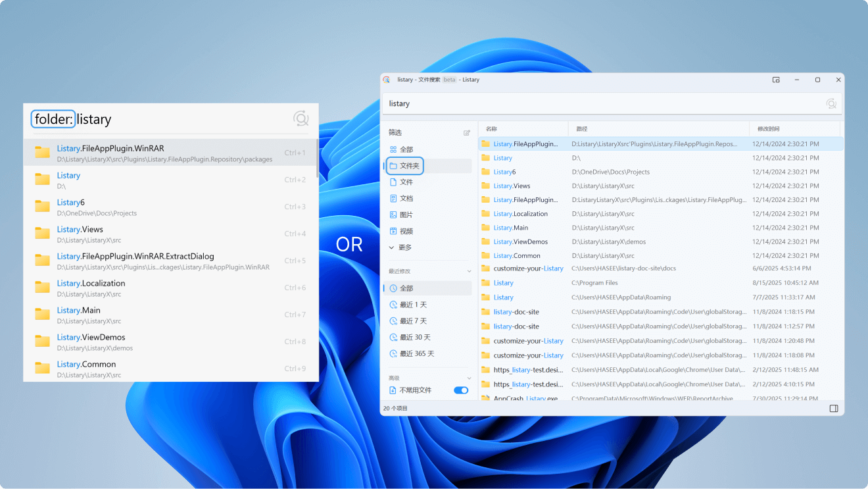The height and width of the screenshot is (489, 868).
Task: Click the clock icon for 最近 365 天
Action: [x=393, y=353]
